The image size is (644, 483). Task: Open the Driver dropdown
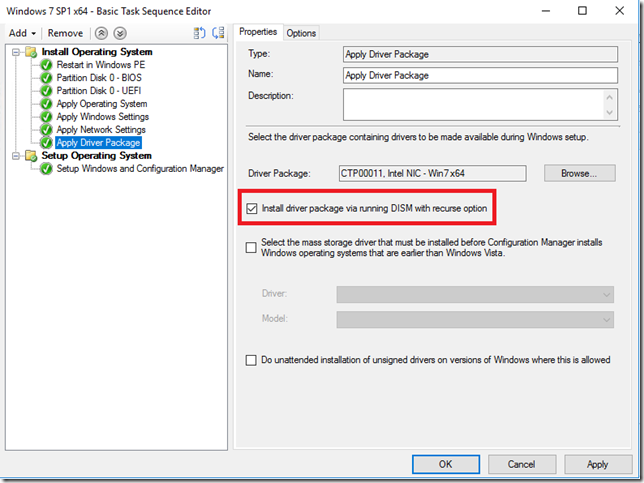pyautogui.click(x=475, y=294)
